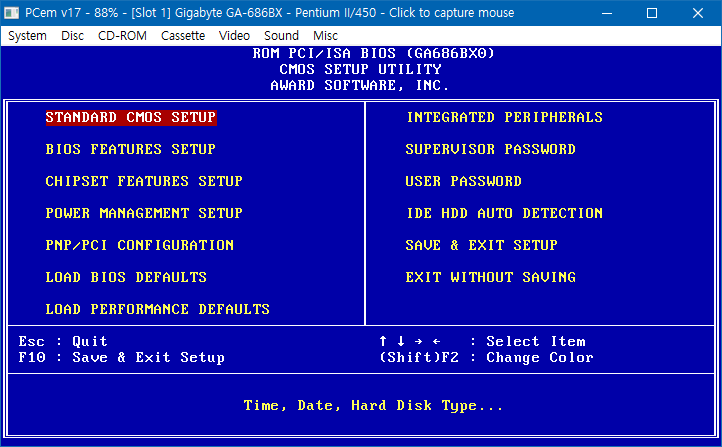Screen dimensions: 722x447
Task: Select LOAD PERFORMANCE DEFAULTS entry
Action: (x=157, y=309)
